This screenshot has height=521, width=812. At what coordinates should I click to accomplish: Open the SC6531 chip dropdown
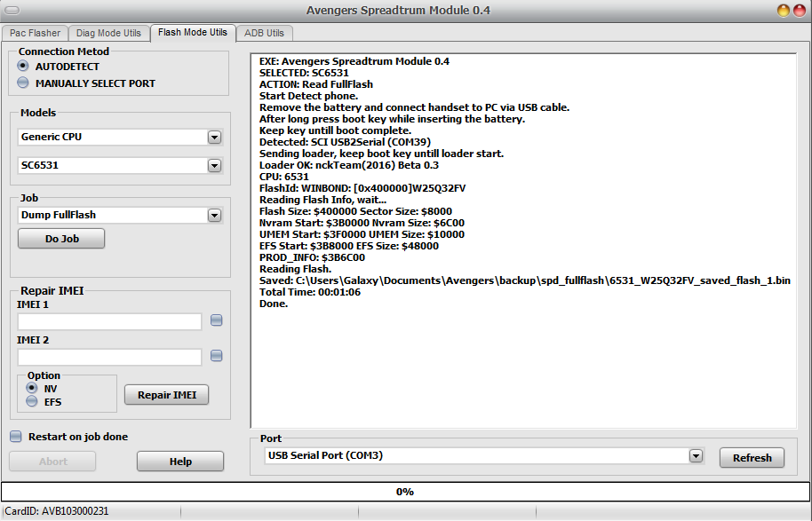tap(214, 166)
